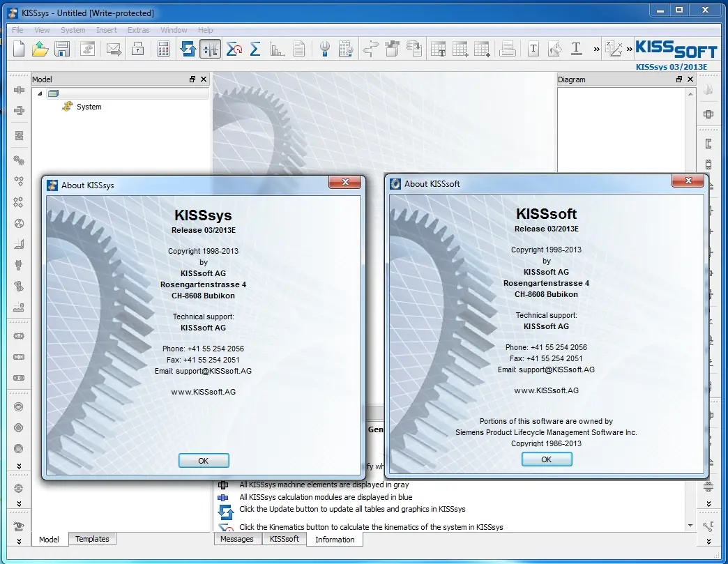This screenshot has width=728, height=564.
Task: Click the blue Update arrows icon
Action: pos(188,48)
